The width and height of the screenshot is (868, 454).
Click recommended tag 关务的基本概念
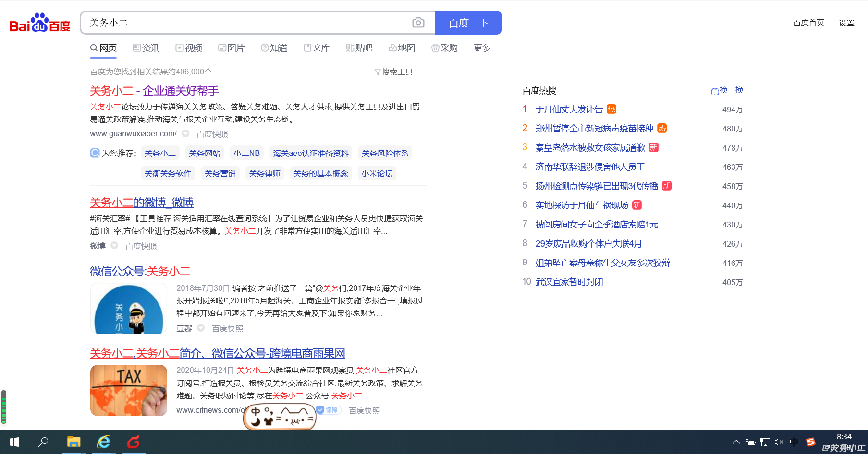point(321,173)
